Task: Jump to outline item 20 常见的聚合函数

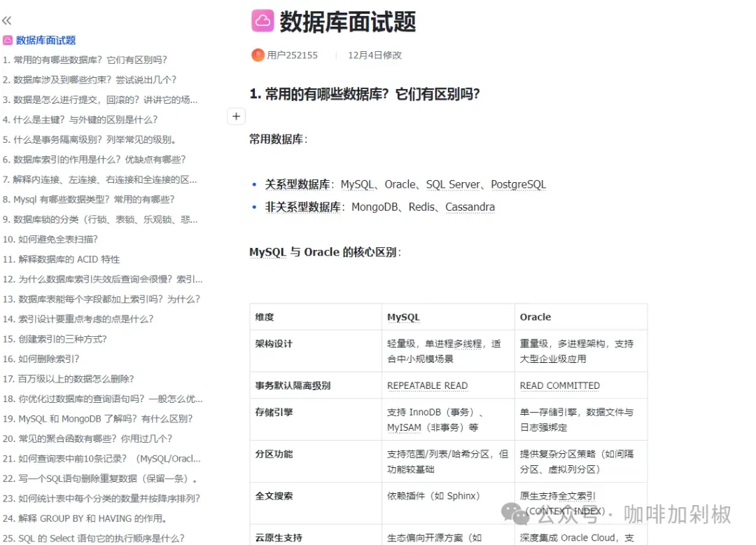Action: [87, 439]
